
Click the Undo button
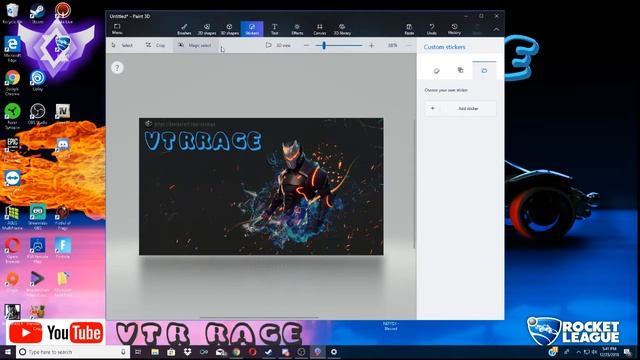coord(431,29)
